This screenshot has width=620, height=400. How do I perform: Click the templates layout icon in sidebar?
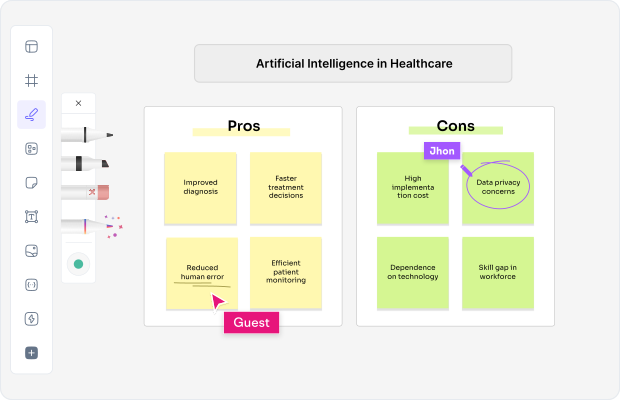(x=31, y=46)
